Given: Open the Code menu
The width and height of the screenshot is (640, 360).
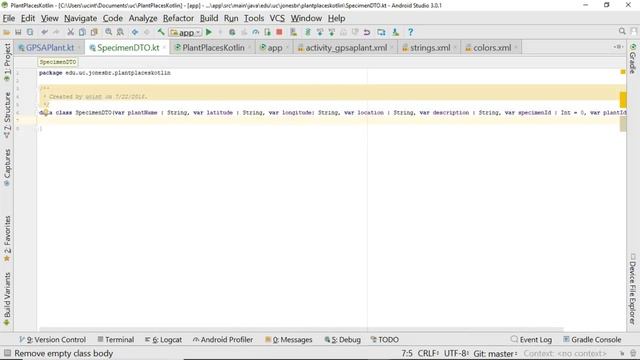Looking at the screenshot, I should [113, 18].
